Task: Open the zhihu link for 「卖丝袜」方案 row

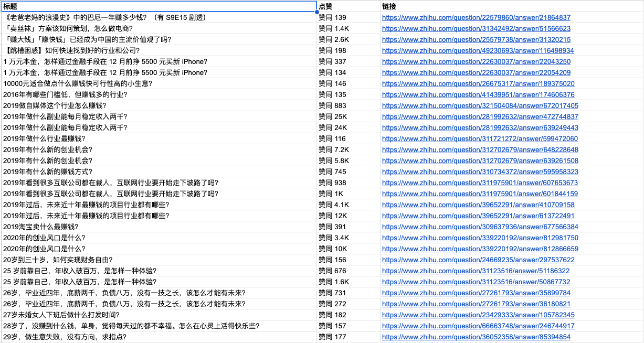Action: click(x=476, y=28)
